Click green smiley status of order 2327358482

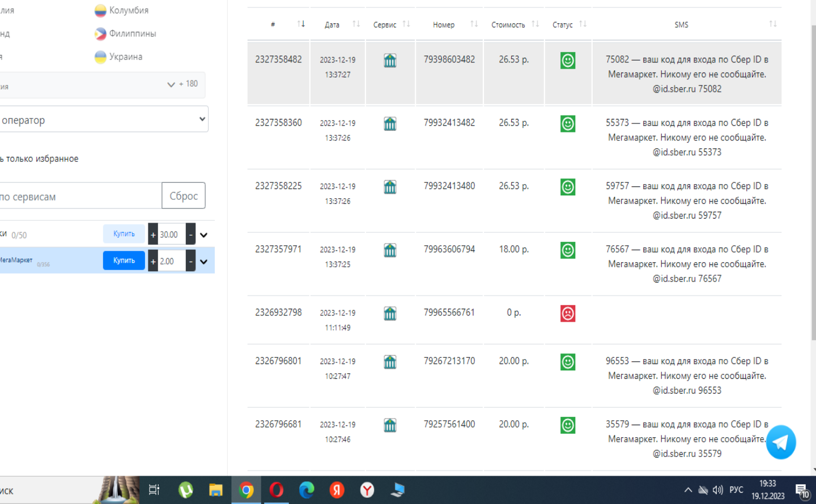(x=568, y=61)
